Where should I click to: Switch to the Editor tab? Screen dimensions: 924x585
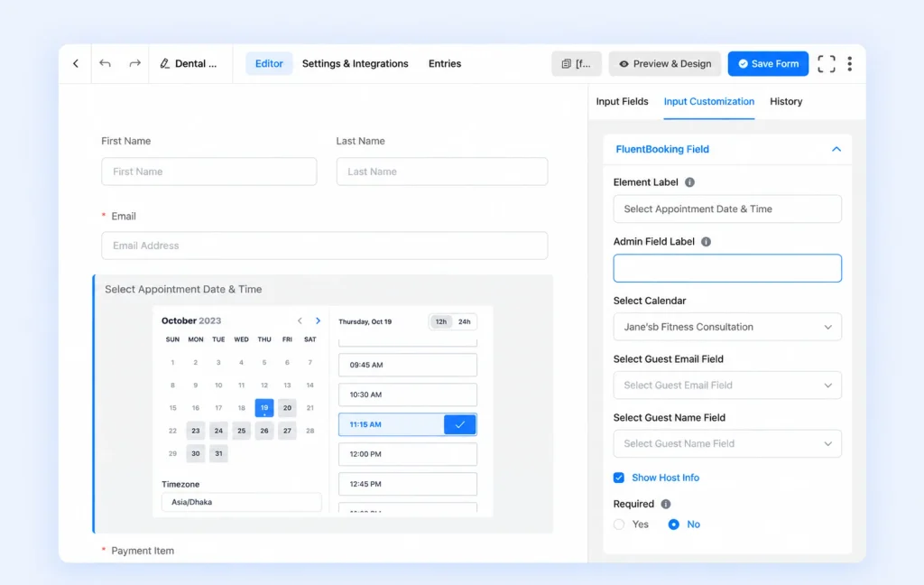[269, 64]
